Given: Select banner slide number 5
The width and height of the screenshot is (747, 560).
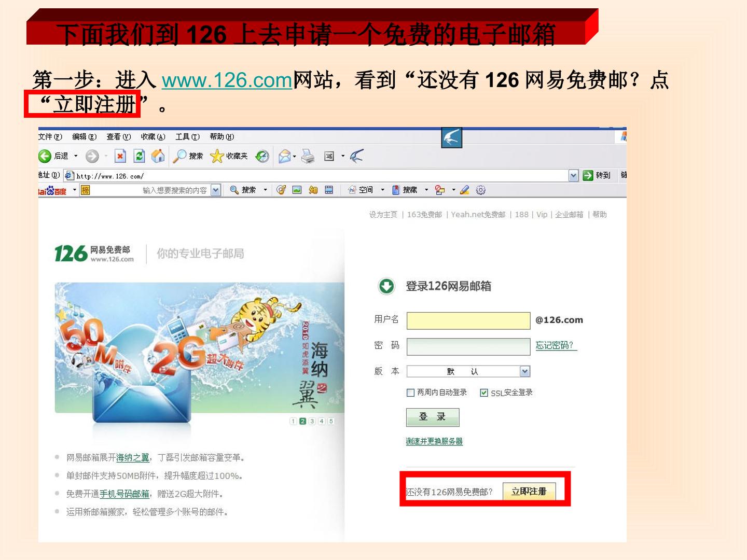Looking at the screenshot, I should coord(331,421).
